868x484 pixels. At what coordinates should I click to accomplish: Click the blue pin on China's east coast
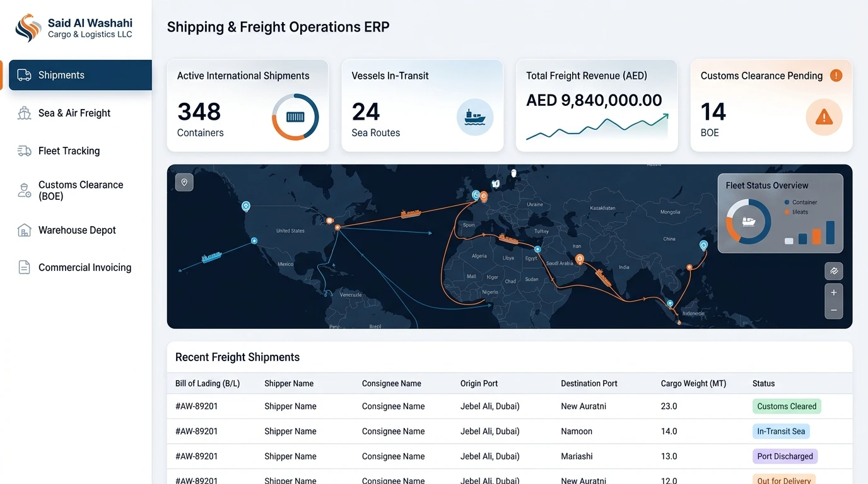pyautogui.click(x=703, y=245)
